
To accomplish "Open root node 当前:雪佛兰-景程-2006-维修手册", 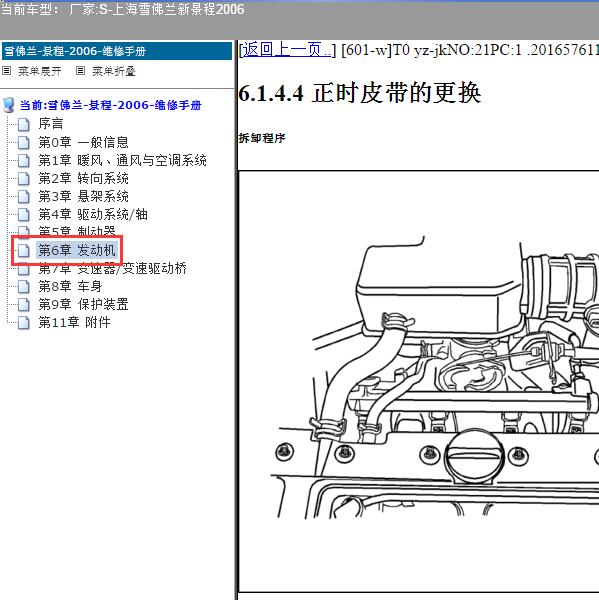I will pyautogui.click(x=111, y=105).
